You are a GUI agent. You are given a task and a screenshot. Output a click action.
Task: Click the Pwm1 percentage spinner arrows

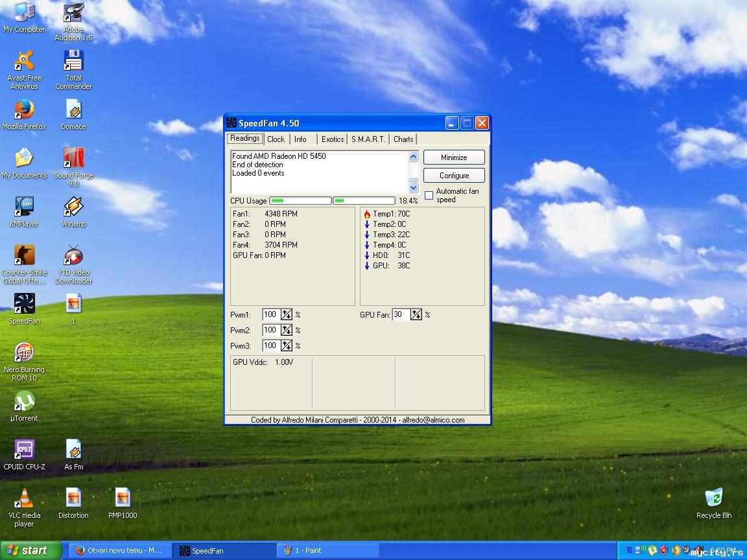coord(287,314)
